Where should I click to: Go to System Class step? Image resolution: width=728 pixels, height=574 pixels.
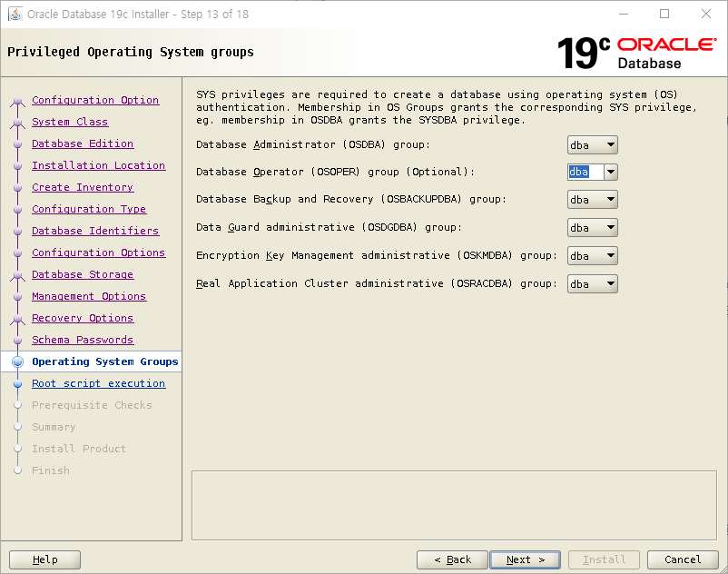(70, 122)
